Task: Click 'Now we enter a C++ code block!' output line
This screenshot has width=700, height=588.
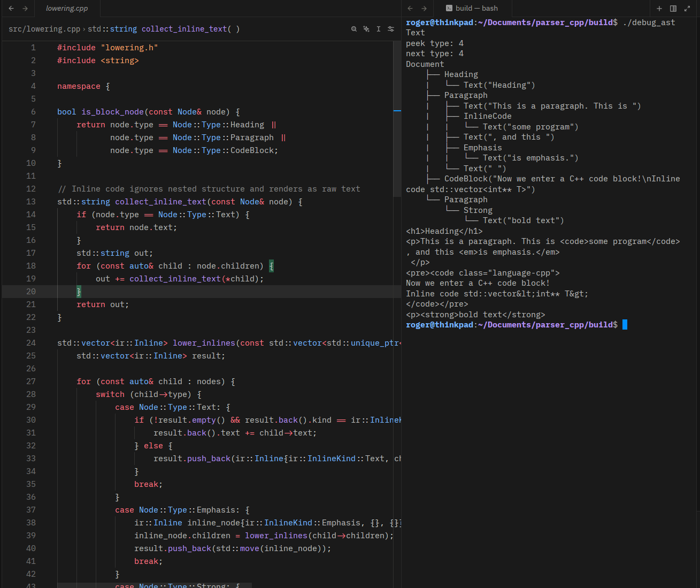Action: point(478,283)
